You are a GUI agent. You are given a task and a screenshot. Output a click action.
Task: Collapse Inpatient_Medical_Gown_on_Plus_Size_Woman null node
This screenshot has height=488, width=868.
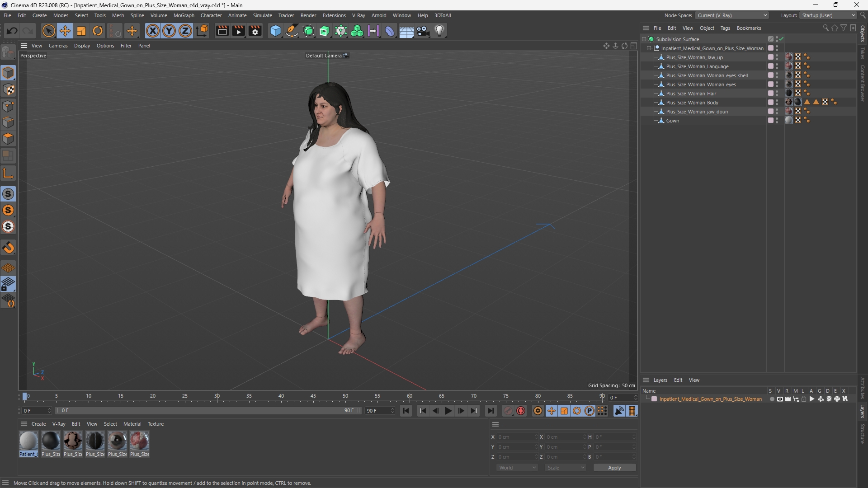[649, 48]
